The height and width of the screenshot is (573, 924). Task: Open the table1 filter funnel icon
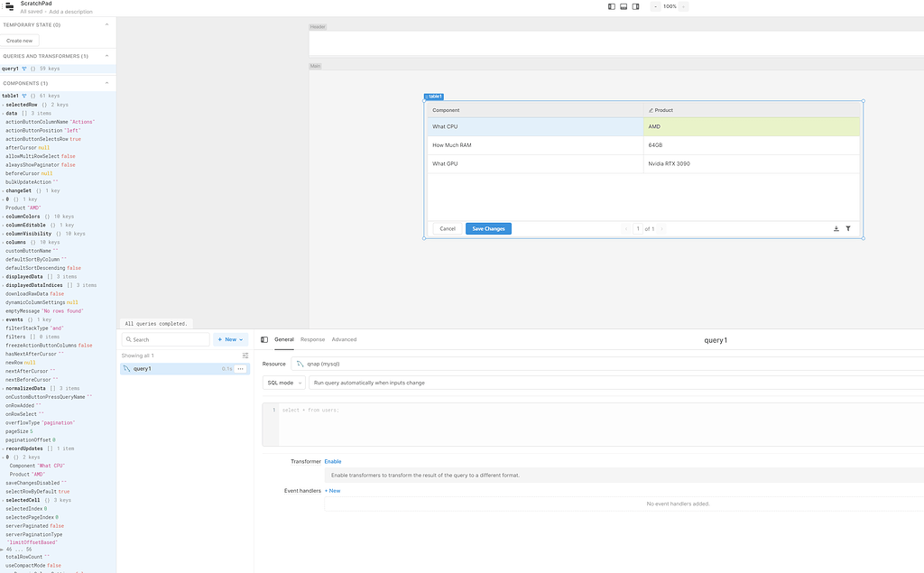pyautogui.click(x=847, y=228)
